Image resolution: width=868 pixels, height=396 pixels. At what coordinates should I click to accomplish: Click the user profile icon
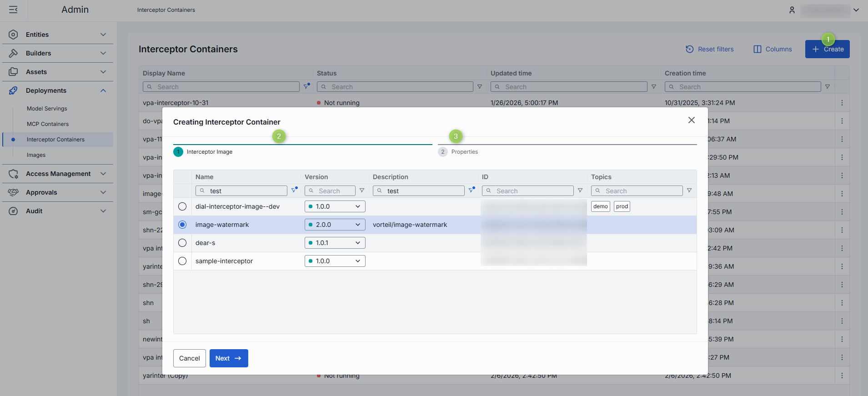pyautogui.click(x=792, y=10)
